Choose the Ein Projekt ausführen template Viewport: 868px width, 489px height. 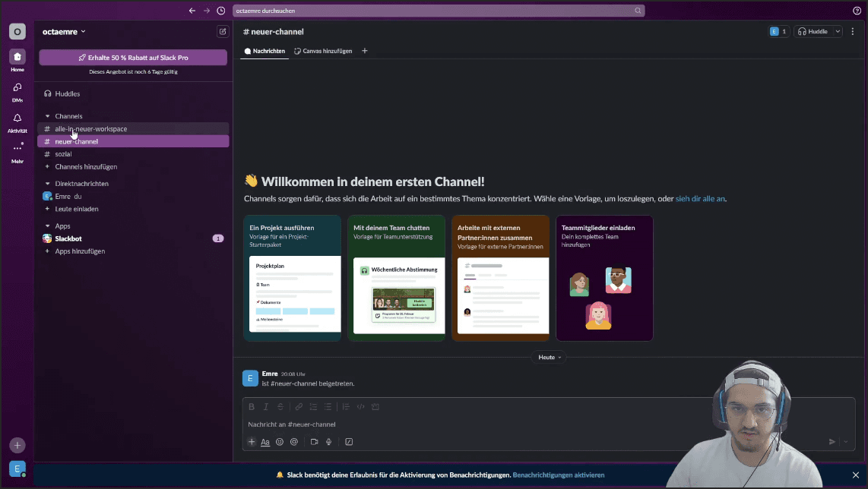tap(293, 278)
